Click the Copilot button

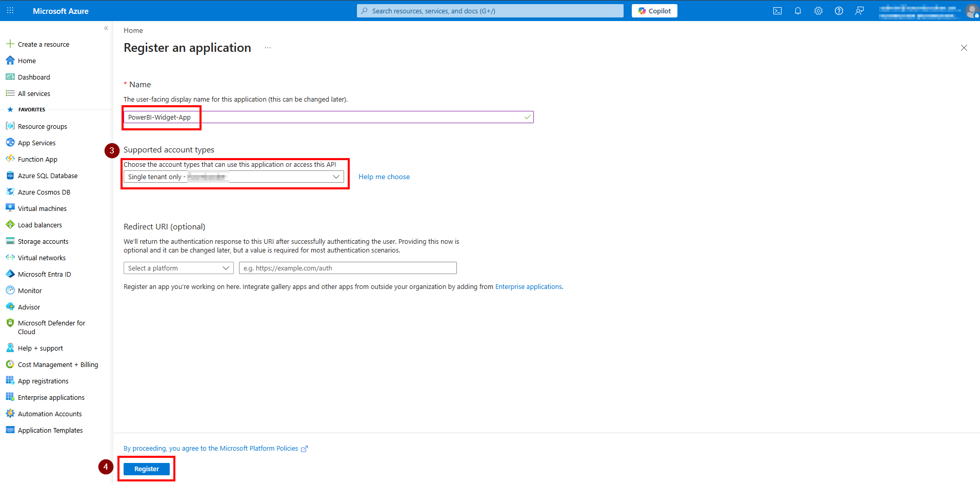click(654, 11)
